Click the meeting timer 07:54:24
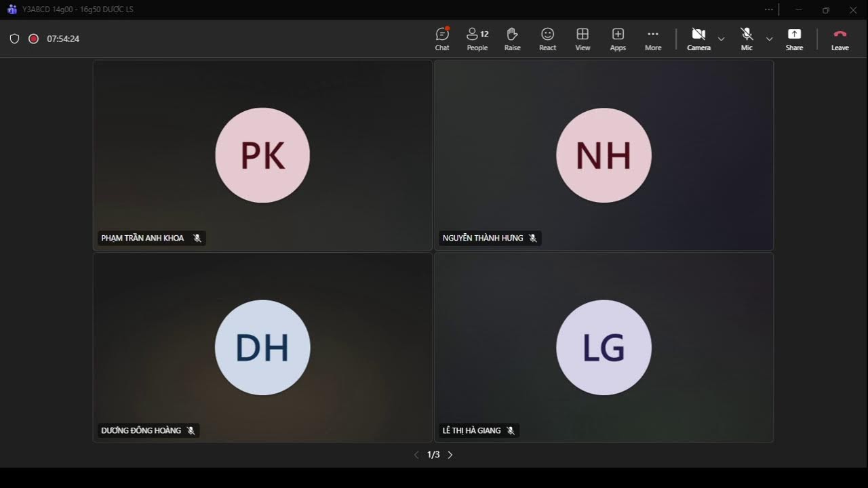868x488 pixels. tap(63, 39)
